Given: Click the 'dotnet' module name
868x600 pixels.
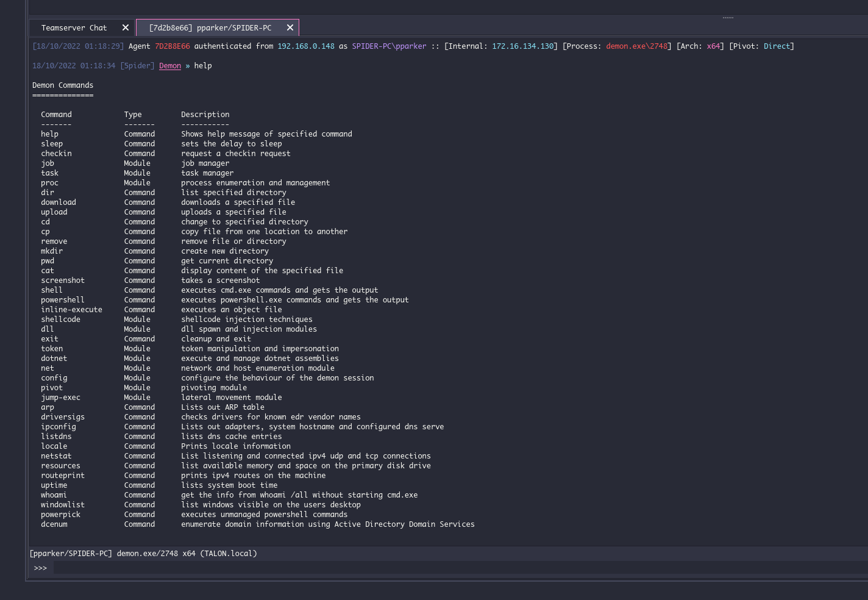Looking at the screenshot, I should point(54,359).
